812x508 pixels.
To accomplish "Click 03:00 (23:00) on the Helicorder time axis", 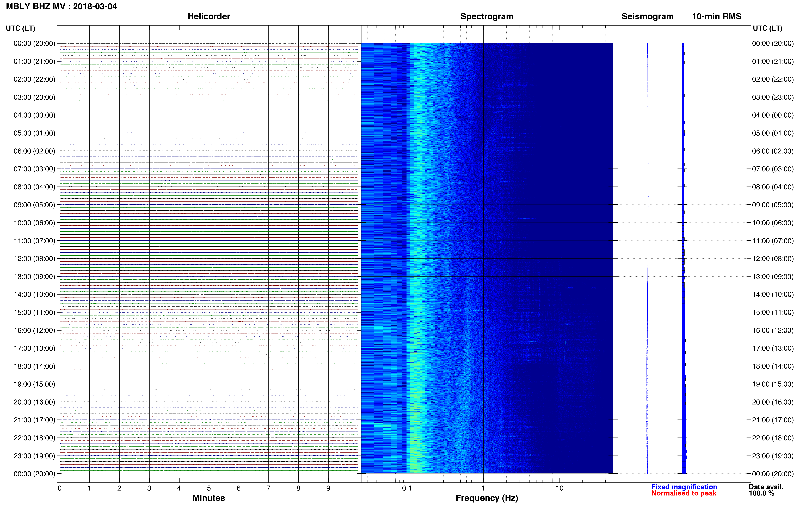I will point(34,97).
